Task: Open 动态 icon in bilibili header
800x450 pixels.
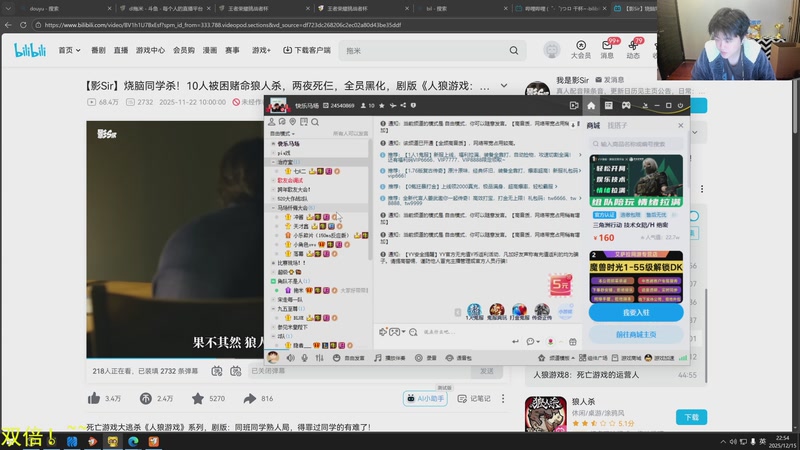Action: pyautogui.click(x=633, y=49)
